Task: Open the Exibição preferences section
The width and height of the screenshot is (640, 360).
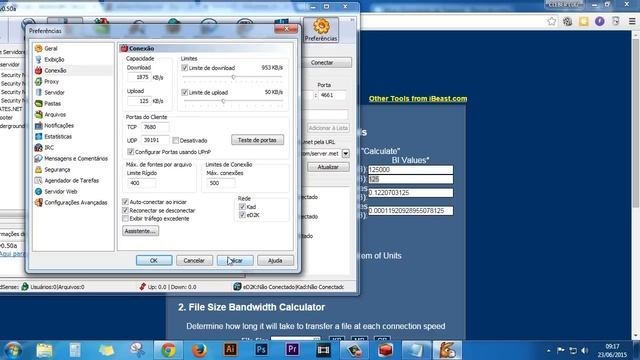Action: click(54, 60)
